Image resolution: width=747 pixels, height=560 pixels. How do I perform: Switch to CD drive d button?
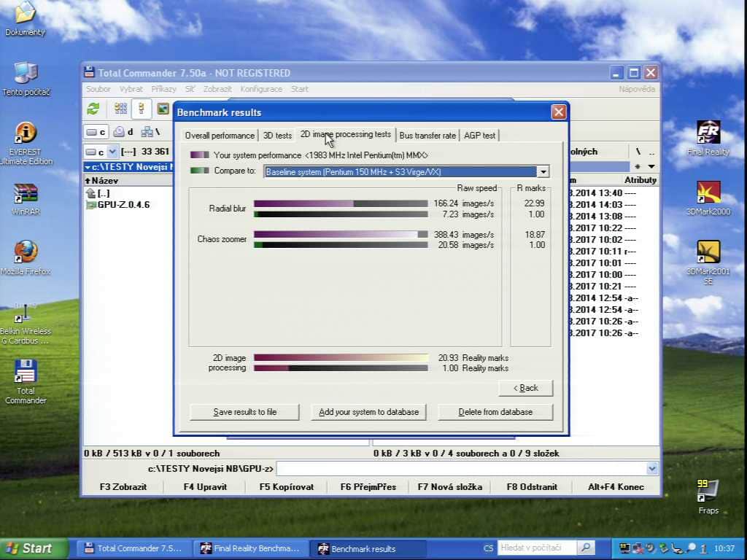pyautogui.click(x=123, y=132)
